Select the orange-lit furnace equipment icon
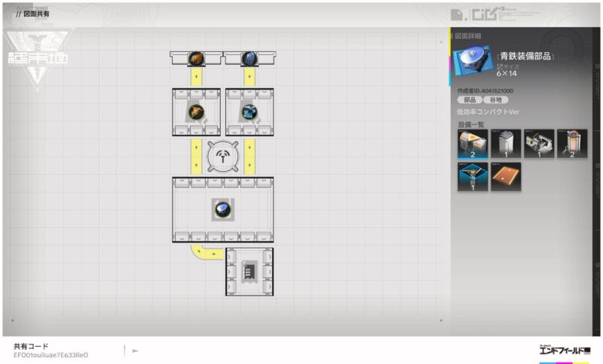The width and height of the screenshot is (603, 364). coord(571,143)
